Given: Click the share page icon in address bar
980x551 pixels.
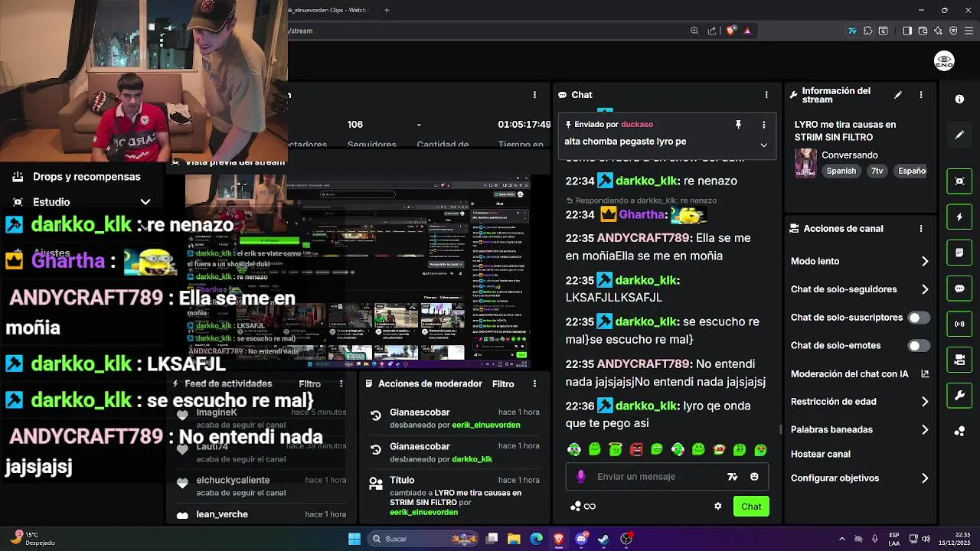Looking at the screenshot, I should pos(712,31).
